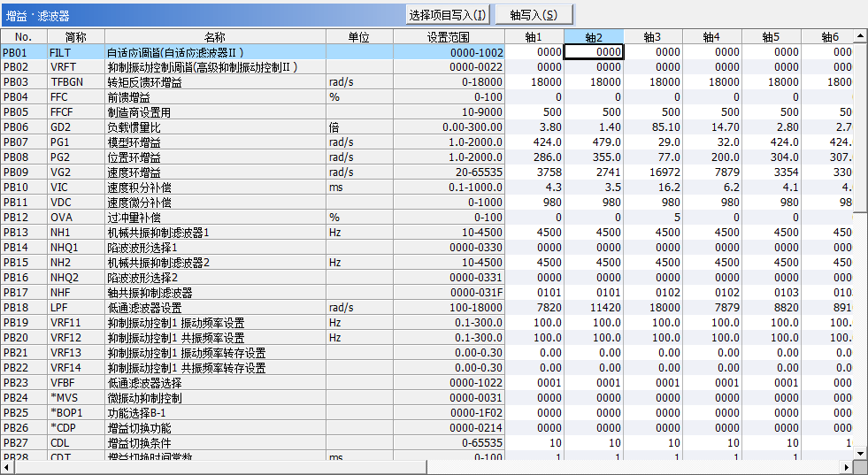Select the PB01 value field for 轴2
The width and height of the screenshot is (868, 475).
(x=594, y=52)
